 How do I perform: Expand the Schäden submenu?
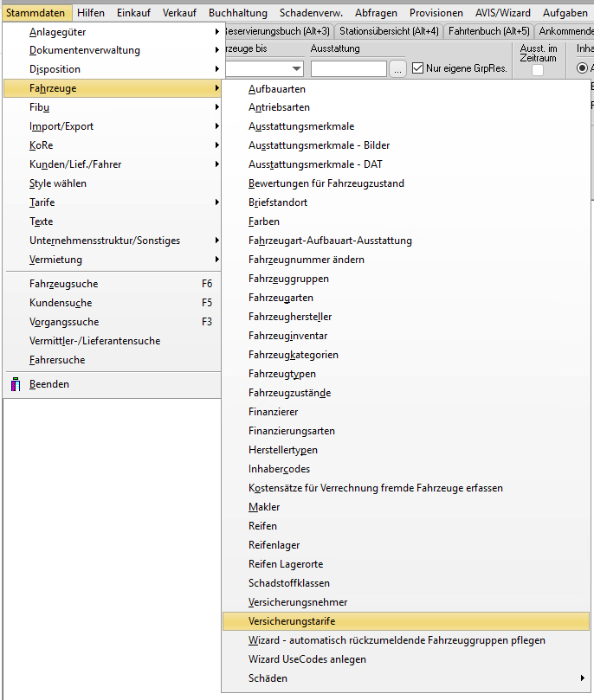tap(404, 678)
